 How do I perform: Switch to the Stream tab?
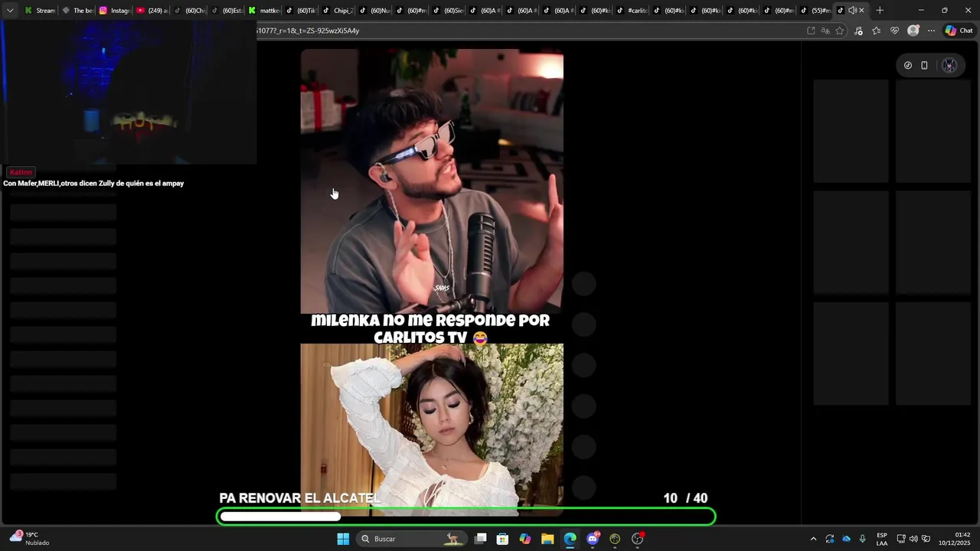[39, 11]
